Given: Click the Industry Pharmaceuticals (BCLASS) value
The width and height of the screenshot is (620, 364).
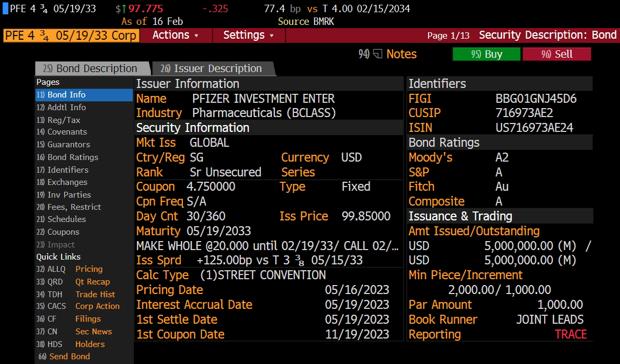Looking at the screenshot, I should tap(264, 113).
